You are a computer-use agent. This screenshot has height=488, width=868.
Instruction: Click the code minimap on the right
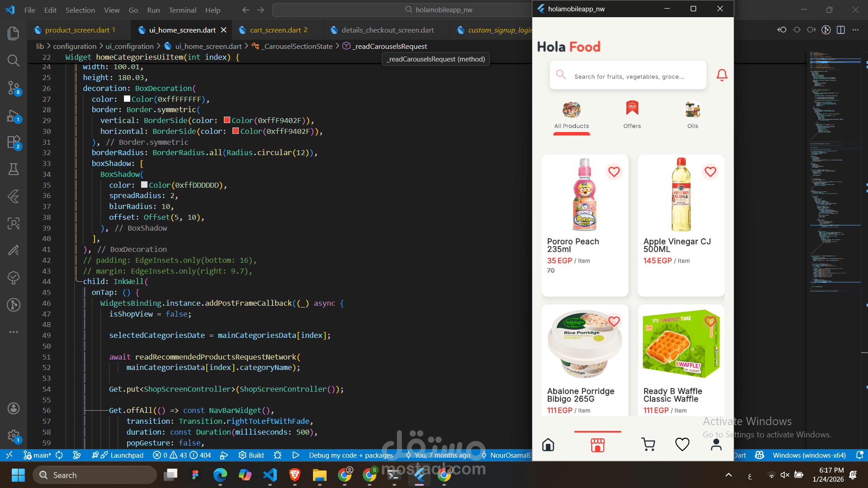click(835, 172)
